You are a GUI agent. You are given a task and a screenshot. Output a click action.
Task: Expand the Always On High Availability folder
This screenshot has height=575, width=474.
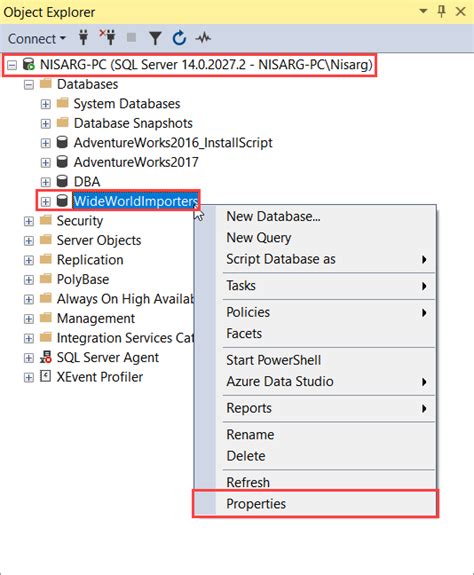(x=29, y=299)
